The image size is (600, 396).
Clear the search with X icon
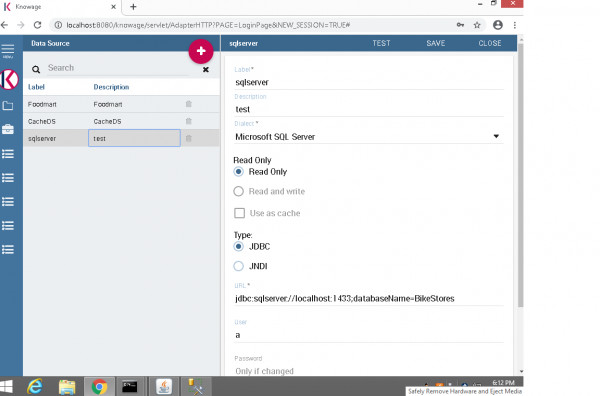(206, 70)
